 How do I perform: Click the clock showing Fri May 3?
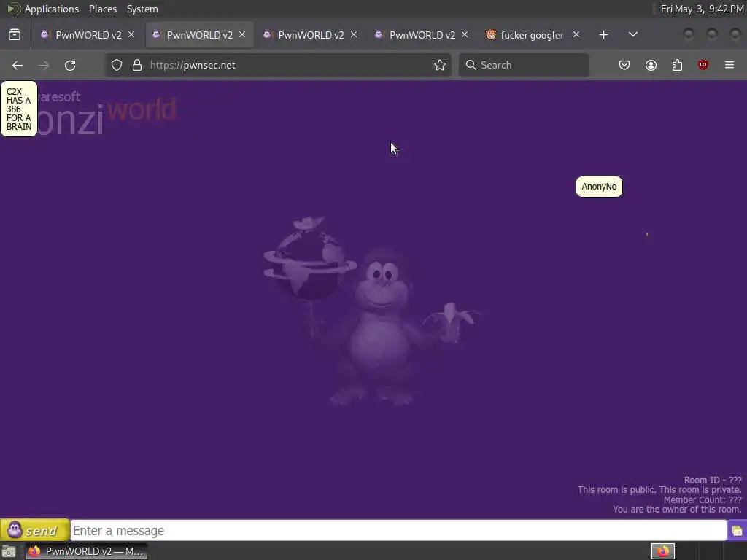pyautogui.click(x=702, y=9)
